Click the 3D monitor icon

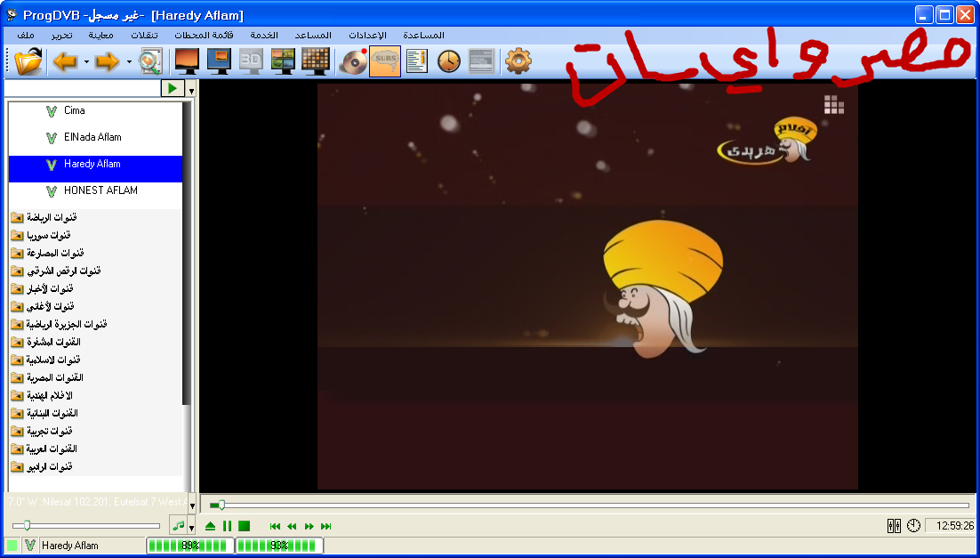[252, 61]
